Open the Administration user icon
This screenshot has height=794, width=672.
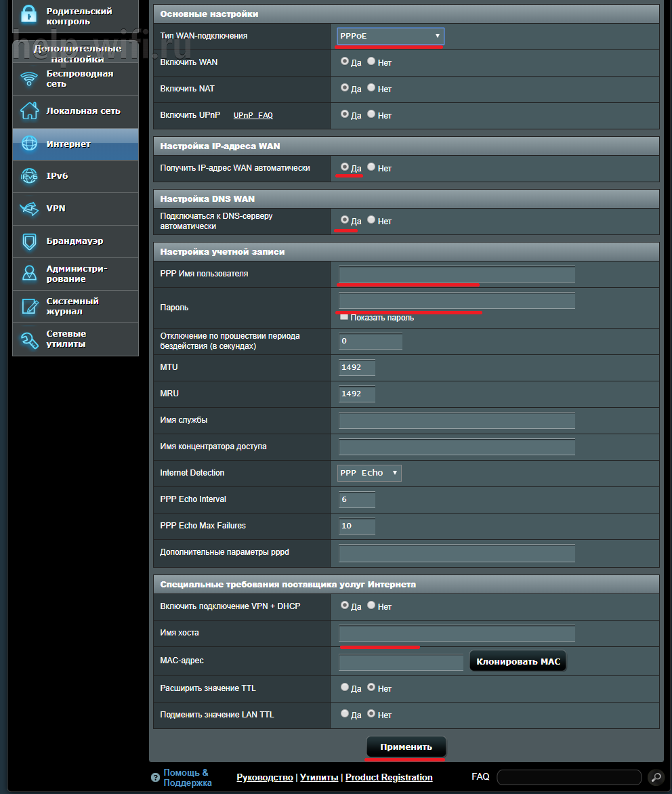click(29, 274)
